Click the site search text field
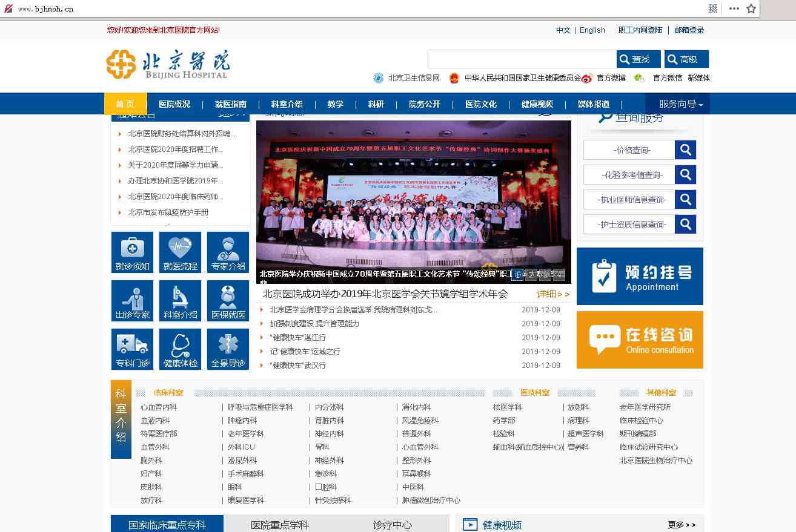This screenshot has height=532, width=796. [x=522, y=59]
